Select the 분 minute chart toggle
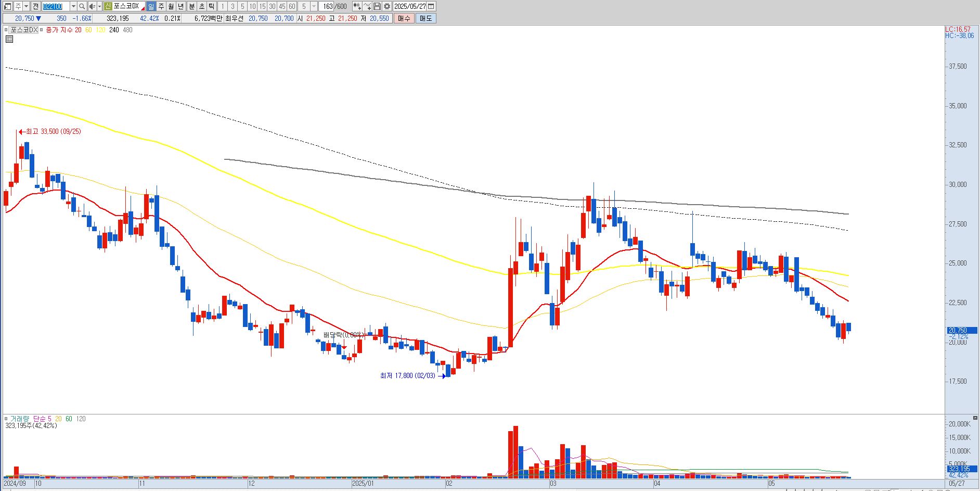The image size is (980, 491). click(x=191, y=6)
